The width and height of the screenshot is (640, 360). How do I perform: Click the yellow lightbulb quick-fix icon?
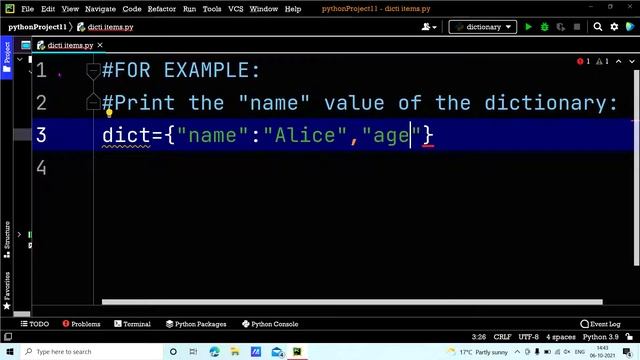coord(109,113)
